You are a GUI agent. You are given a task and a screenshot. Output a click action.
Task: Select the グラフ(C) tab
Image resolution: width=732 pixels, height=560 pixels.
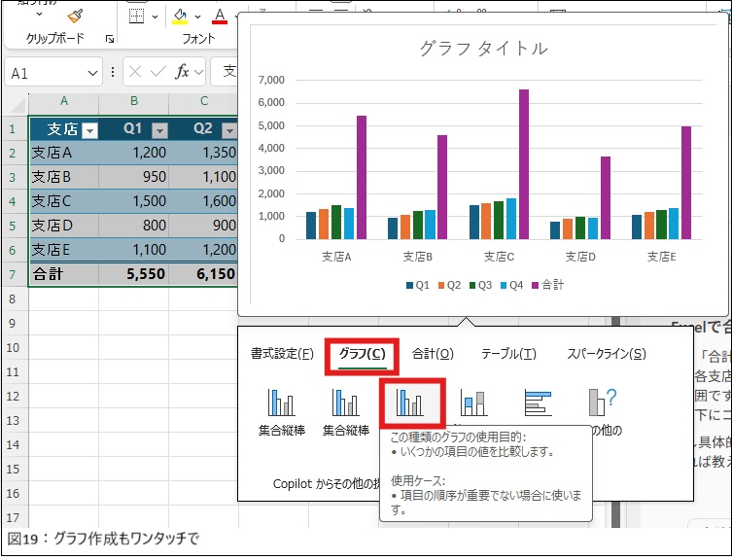pyautogui.click(x=362, y=354)
